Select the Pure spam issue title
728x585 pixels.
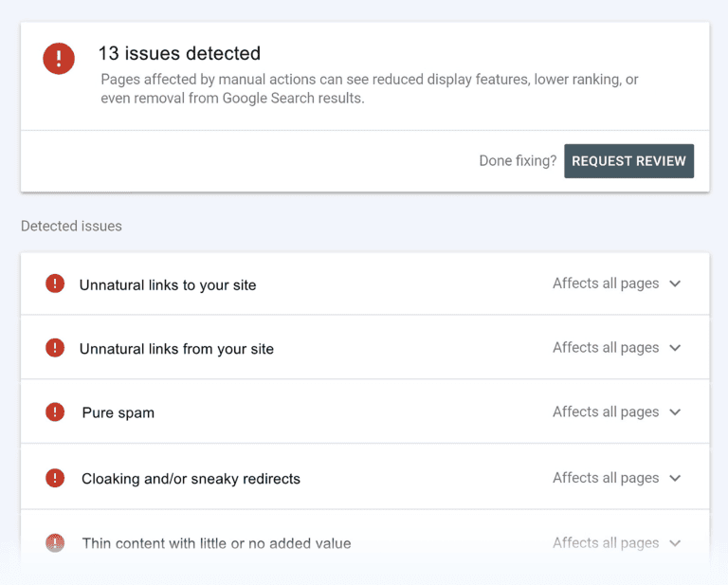pyautogui.click(x=118, y=412)
